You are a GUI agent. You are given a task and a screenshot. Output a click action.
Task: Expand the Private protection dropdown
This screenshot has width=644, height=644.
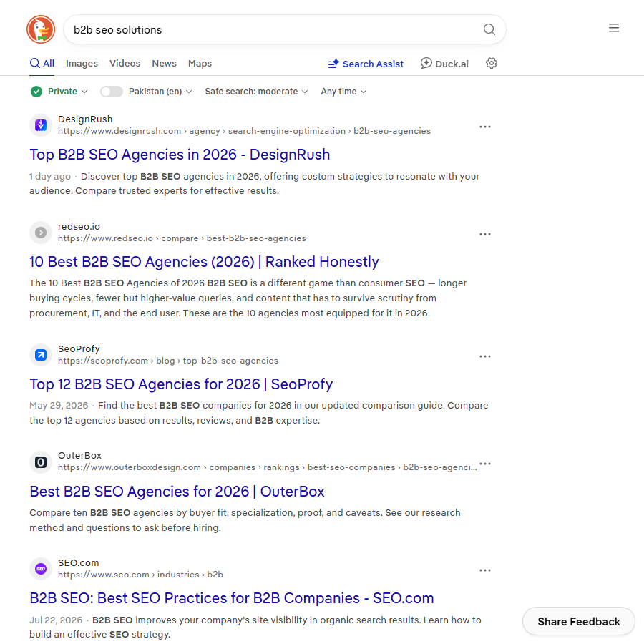tap(68, 91)
